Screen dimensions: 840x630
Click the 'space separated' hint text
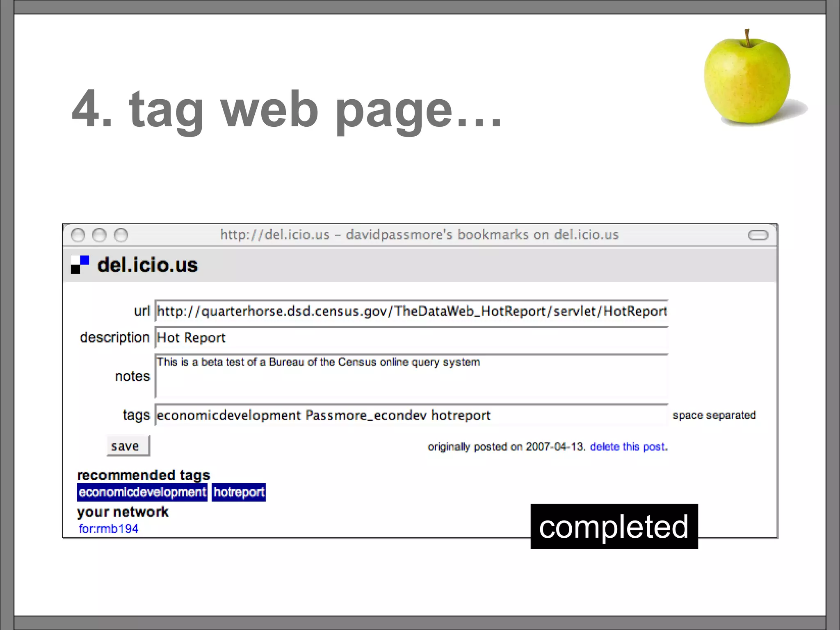[714, 415]
